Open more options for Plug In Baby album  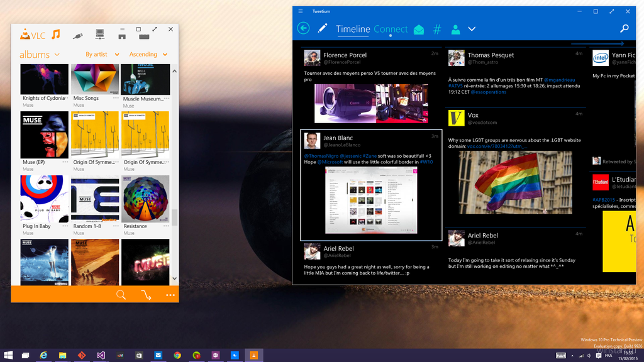click(x=65, y=226)
